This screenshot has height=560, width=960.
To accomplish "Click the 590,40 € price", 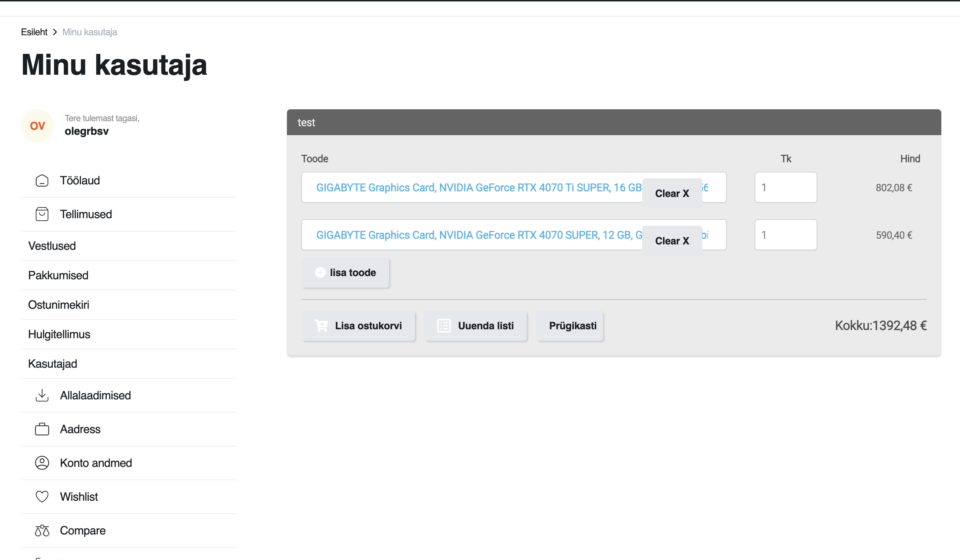I will click(894, 235).
